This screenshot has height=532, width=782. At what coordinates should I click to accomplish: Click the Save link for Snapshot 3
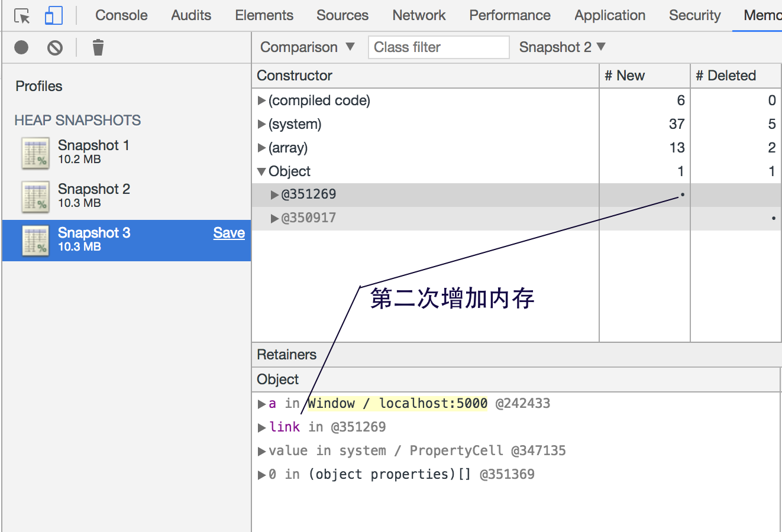tap(229, 233)
